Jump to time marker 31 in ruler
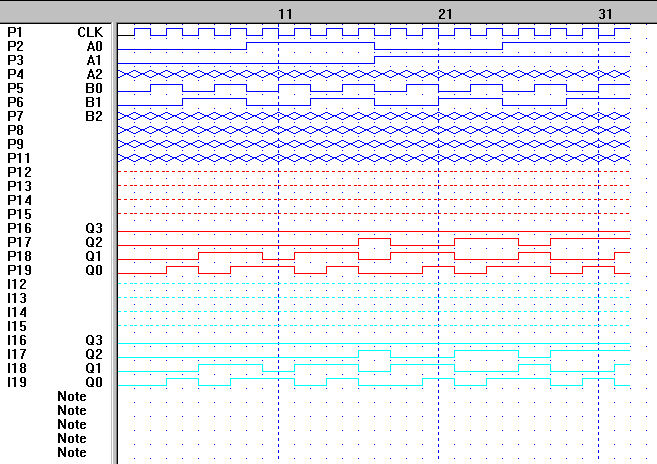 click(605, 14)
